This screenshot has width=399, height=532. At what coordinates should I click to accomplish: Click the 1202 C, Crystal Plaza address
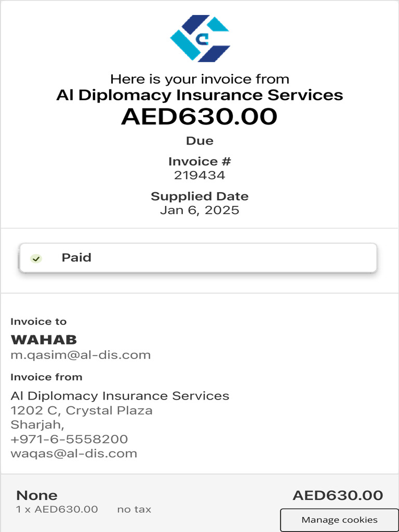coord(82,410)
